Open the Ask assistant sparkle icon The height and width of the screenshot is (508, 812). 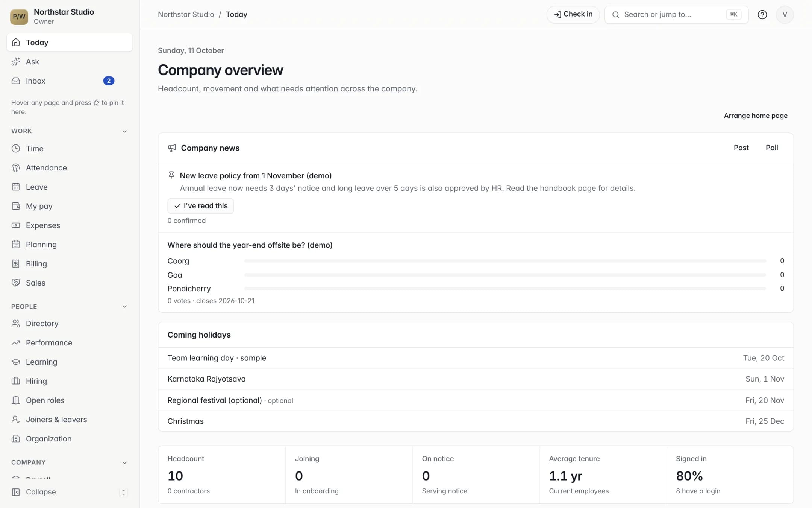pyautogui.click(x=16, y=62)
